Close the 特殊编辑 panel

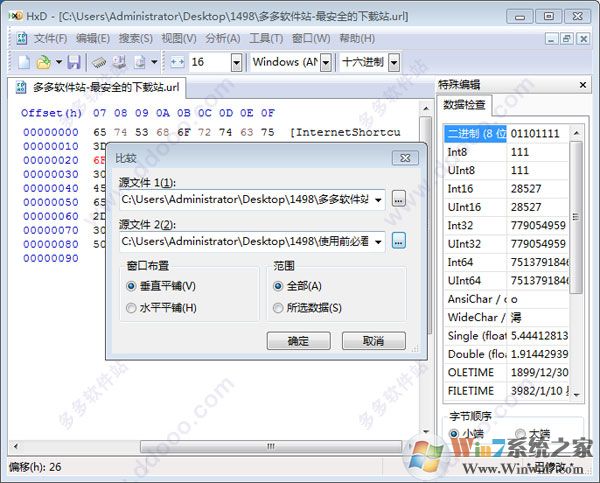583,85
